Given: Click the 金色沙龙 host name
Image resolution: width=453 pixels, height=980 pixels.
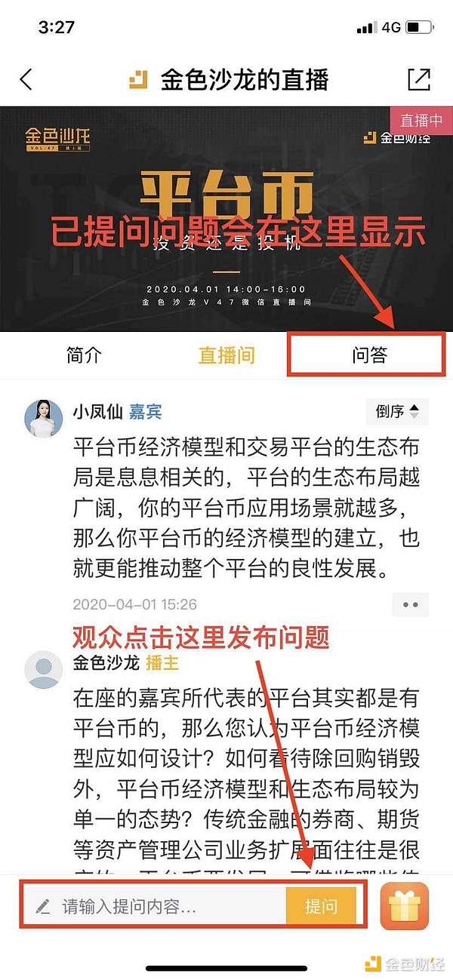Looking at the screenshot, I should point(106,662).
